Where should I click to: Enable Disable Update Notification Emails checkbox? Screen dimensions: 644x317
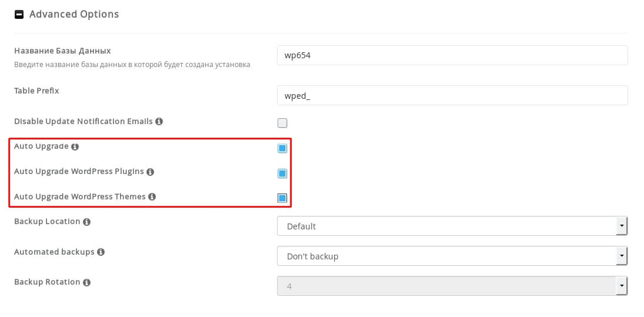coord(282,123)
